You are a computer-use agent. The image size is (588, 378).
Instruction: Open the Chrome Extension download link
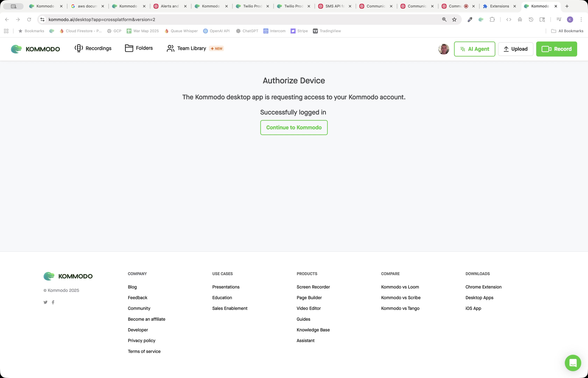(483, 287)
